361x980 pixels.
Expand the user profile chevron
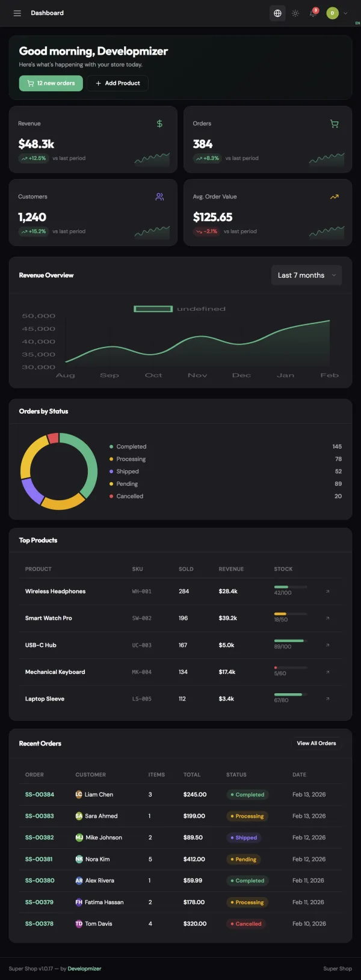click(345, 13)
